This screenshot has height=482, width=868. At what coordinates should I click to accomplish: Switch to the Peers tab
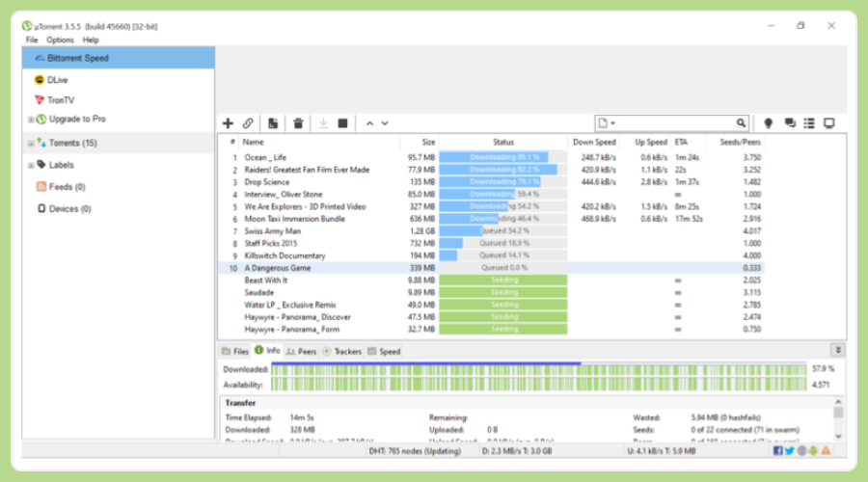pos(302,351)
